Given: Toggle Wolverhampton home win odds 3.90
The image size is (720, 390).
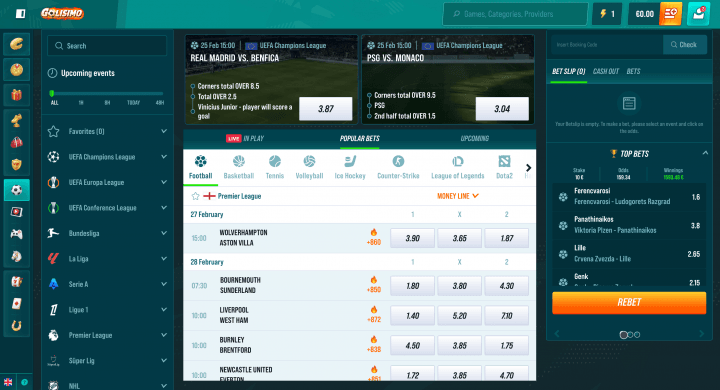Looking at the screenshot, I should [412, 238].
